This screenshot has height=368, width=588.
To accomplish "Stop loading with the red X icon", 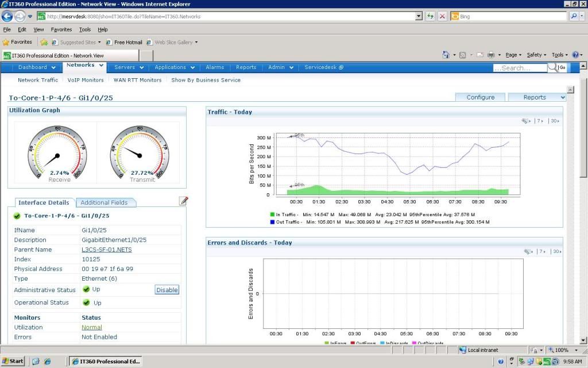I will [x=443, y=16].
